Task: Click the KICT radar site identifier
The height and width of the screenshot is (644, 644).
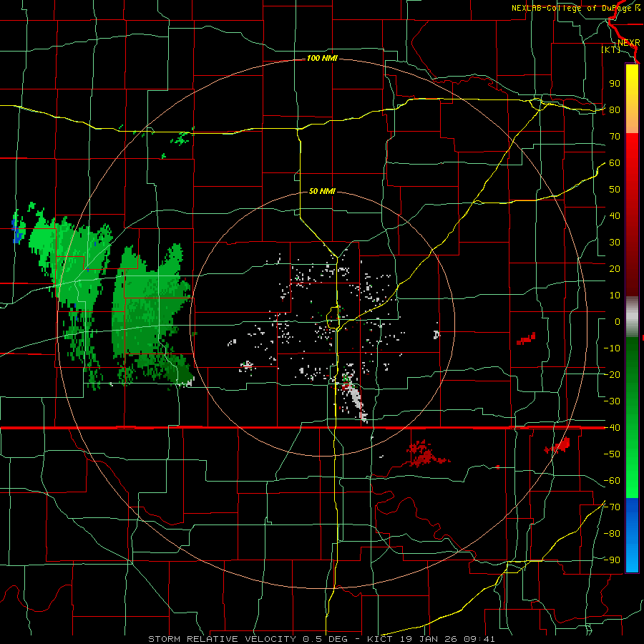Action: click(x=381, y=639)
